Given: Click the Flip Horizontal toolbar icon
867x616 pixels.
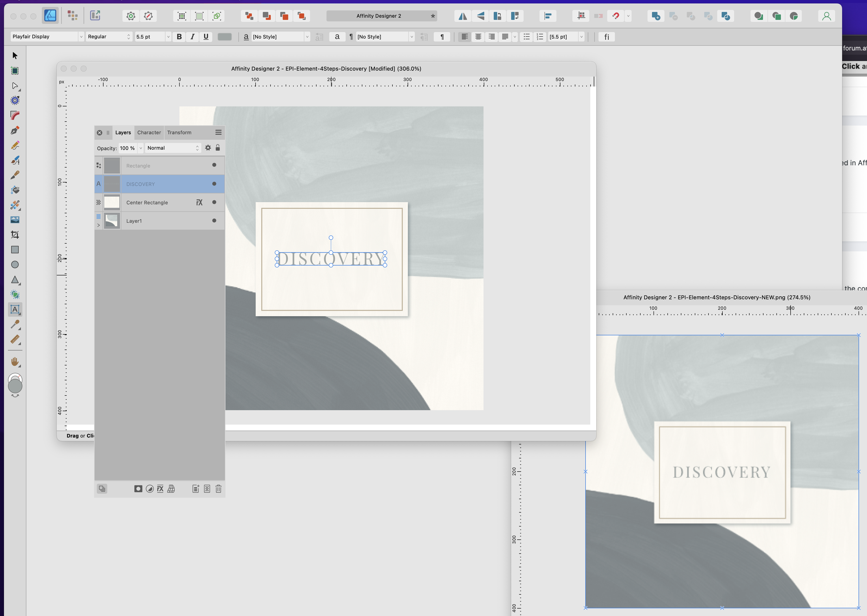Looking at the screenshot, I should click(x=463, y=16).
